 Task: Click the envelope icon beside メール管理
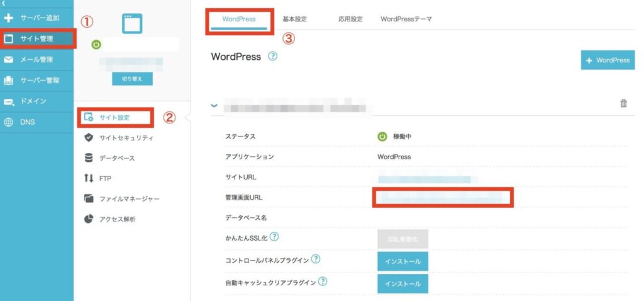(8, 60)
